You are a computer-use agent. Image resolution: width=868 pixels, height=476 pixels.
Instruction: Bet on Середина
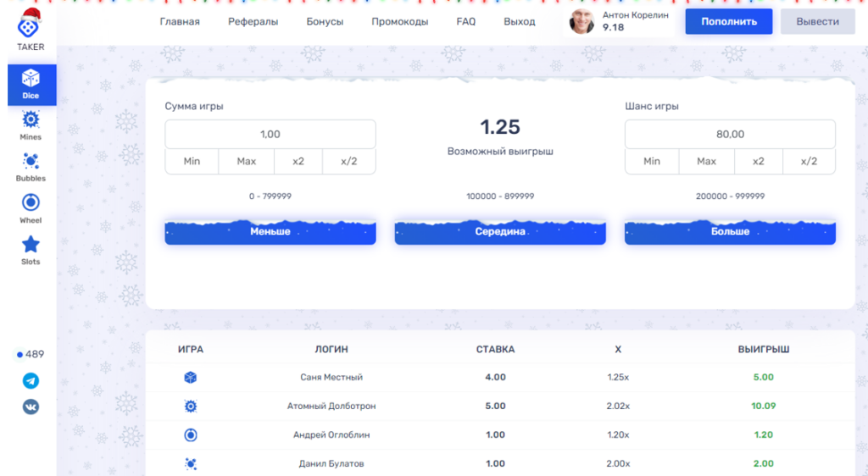500,231
